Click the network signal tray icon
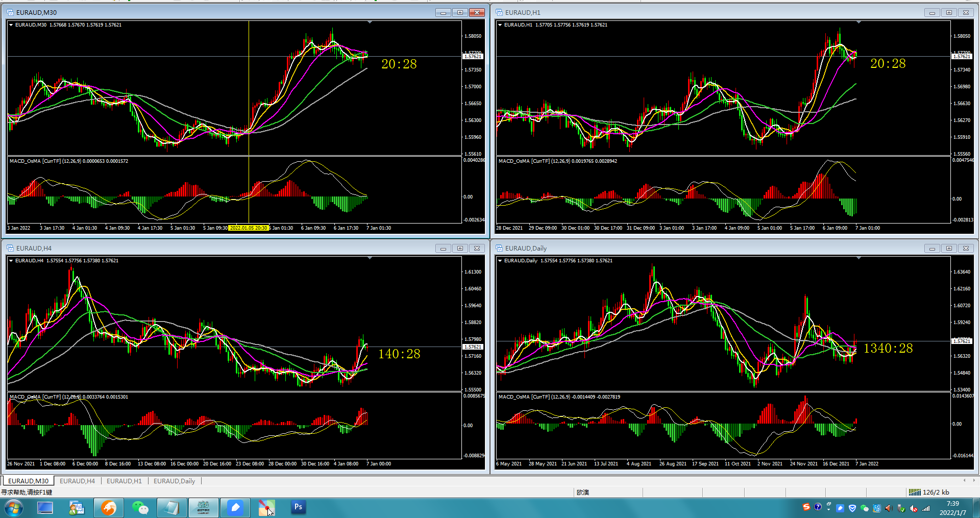Image resolution: width=980 pixels, height=518 pixels. (925, 508)
